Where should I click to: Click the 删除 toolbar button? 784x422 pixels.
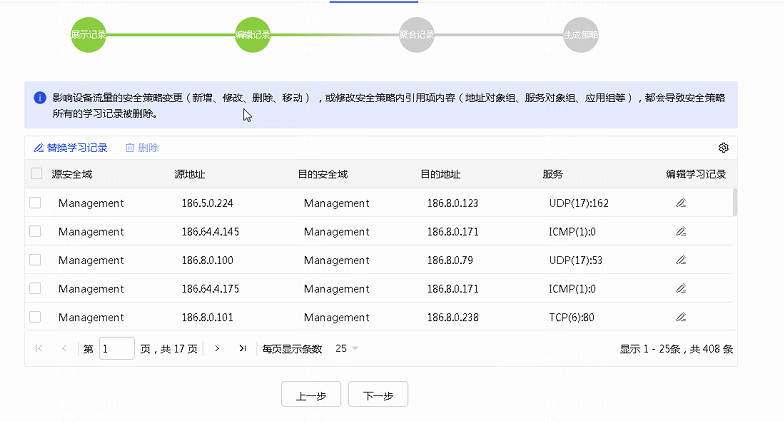click(142, 147)
